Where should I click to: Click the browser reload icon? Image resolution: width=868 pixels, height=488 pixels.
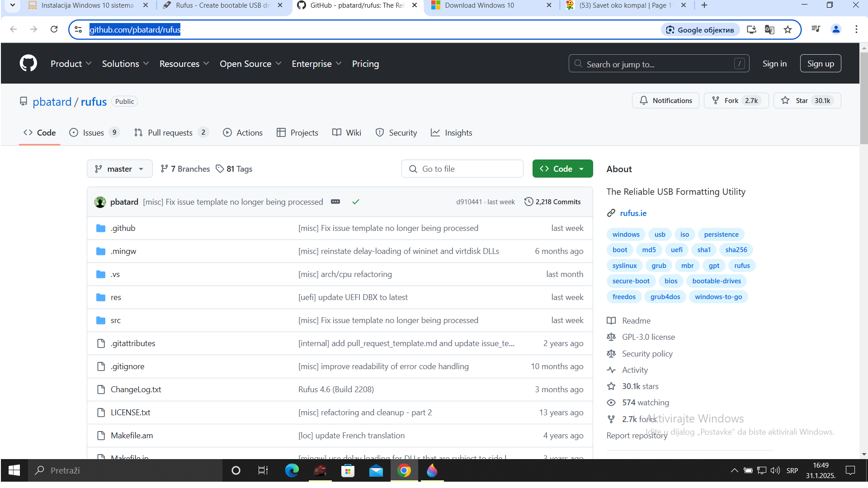click(x=54, y=29)
